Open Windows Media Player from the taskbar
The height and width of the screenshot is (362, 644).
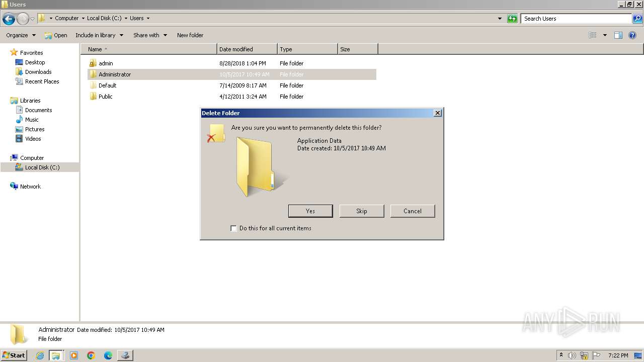tap(74, 355)
